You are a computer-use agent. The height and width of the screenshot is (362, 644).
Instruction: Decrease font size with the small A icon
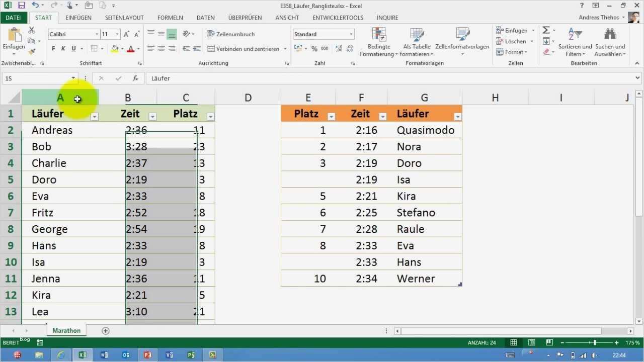(x=136, y=34)
